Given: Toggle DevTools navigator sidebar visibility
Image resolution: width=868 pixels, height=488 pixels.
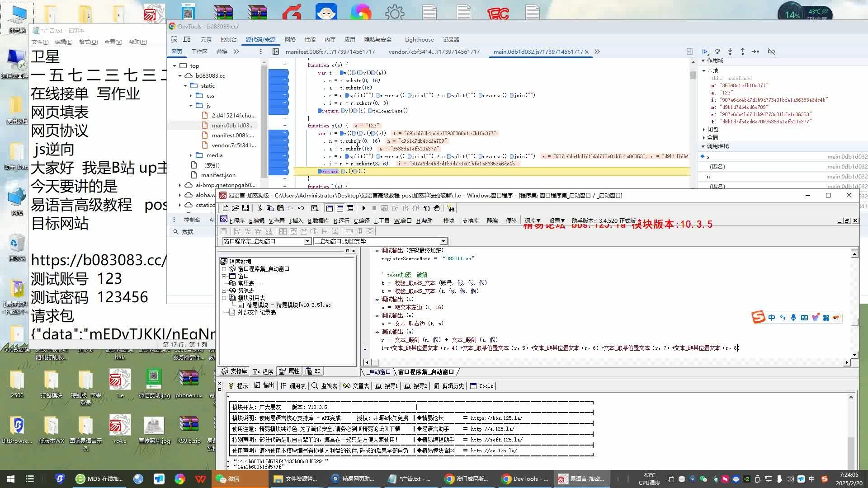Looking at the screenshot, I should [276, 52].
